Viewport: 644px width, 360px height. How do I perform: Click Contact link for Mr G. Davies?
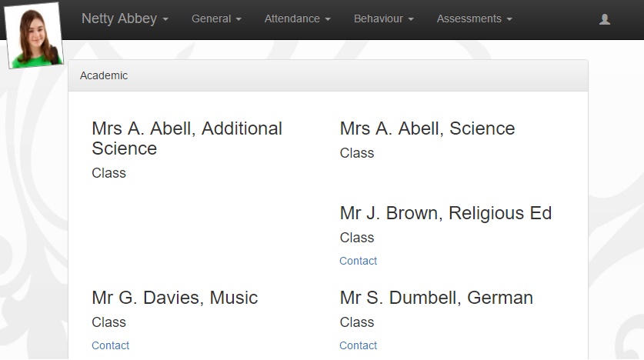tap(111, 345)
